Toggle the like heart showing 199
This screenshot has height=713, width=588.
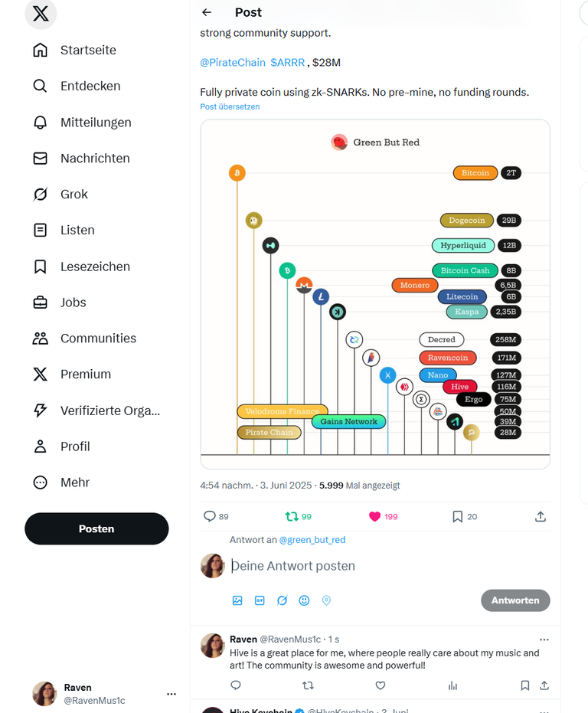point(374,516)
